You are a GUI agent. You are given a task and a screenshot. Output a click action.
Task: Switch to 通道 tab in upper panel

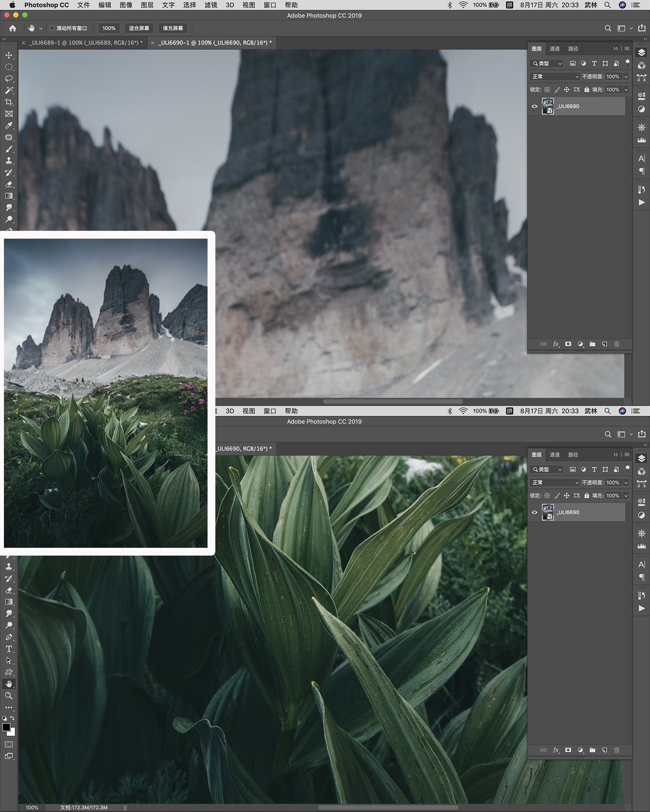pyautogui.click(x=555, y=49)
